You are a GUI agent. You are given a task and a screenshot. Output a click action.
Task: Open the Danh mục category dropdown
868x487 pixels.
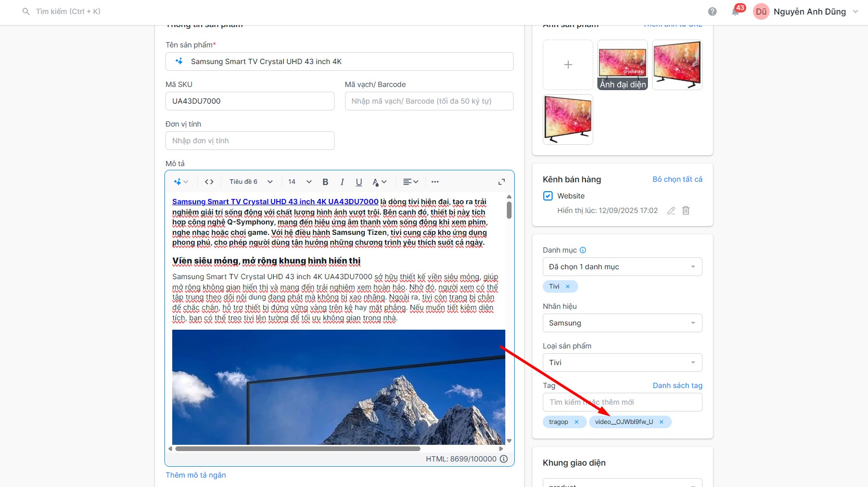click(x=622, y=267)
